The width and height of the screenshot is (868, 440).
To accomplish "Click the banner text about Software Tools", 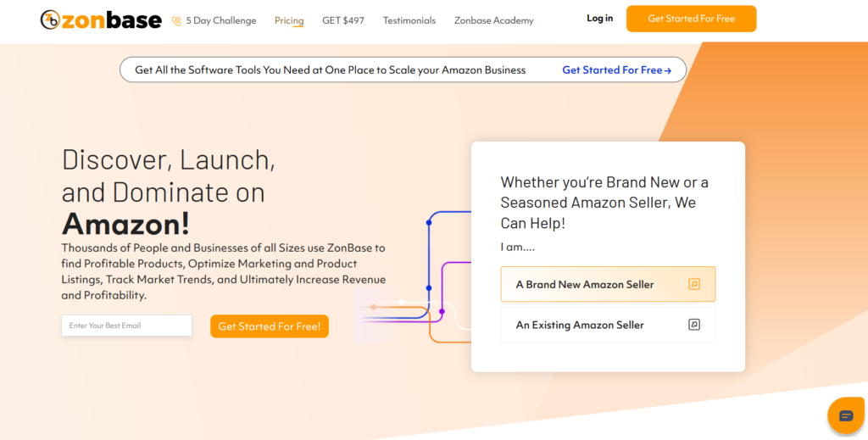I will coord(331,70).
